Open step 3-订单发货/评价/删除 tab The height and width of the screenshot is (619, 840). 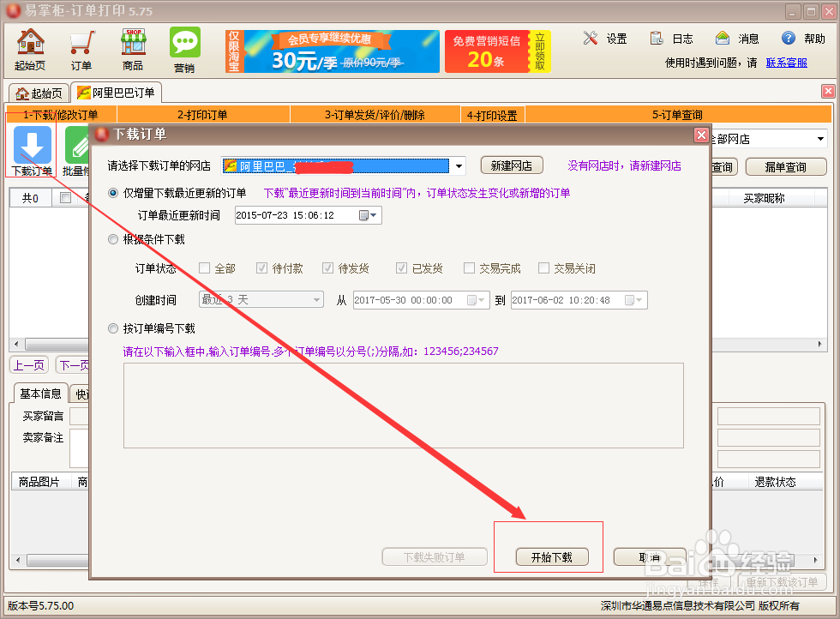pyautogui.click(x=375, y=115)
